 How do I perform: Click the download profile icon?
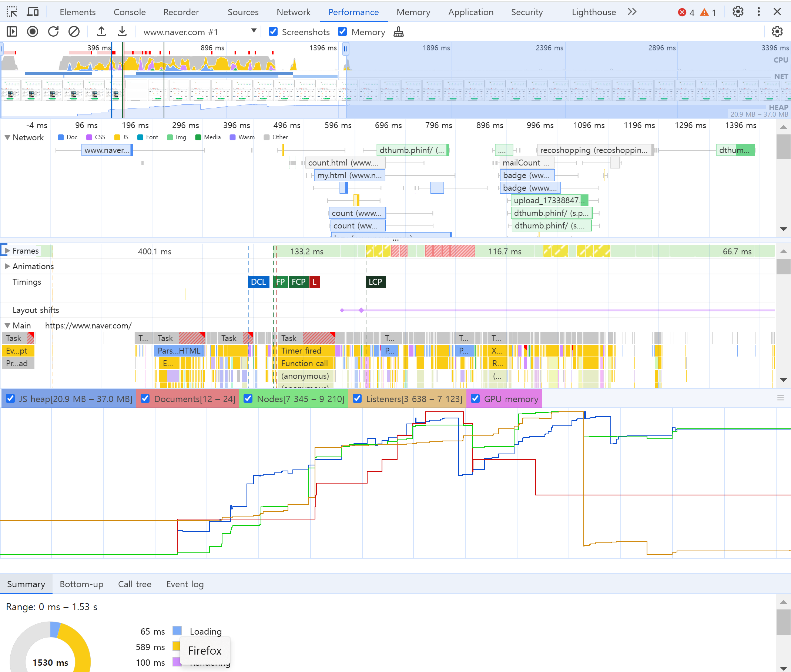(x=122, y=31)
